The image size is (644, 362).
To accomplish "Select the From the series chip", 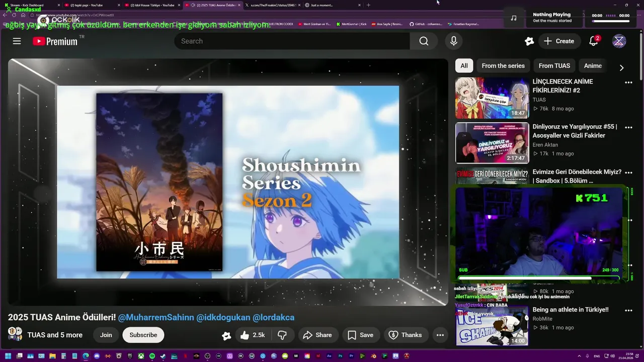I will coord(503,66).
